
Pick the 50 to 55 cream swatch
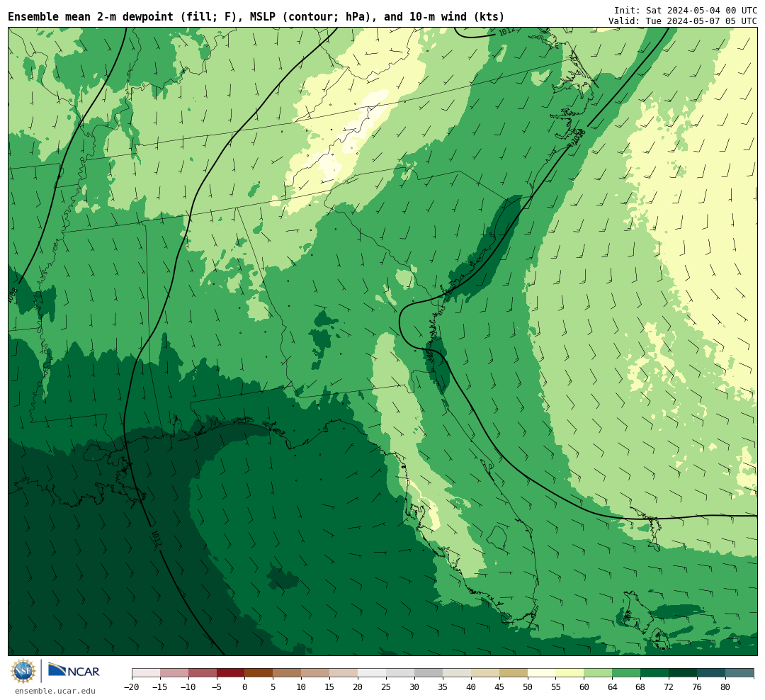542,673
